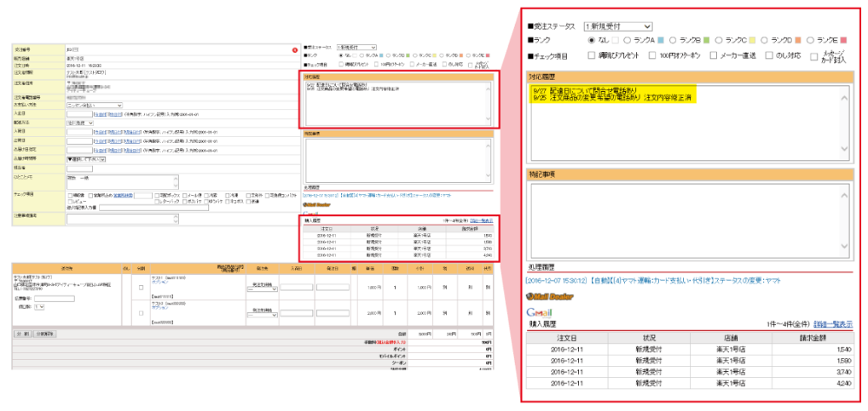Open the ▼選択して下さい delivery time dropdown
The width and height of the screenshot is (868, 411).
tap(86, 160)
